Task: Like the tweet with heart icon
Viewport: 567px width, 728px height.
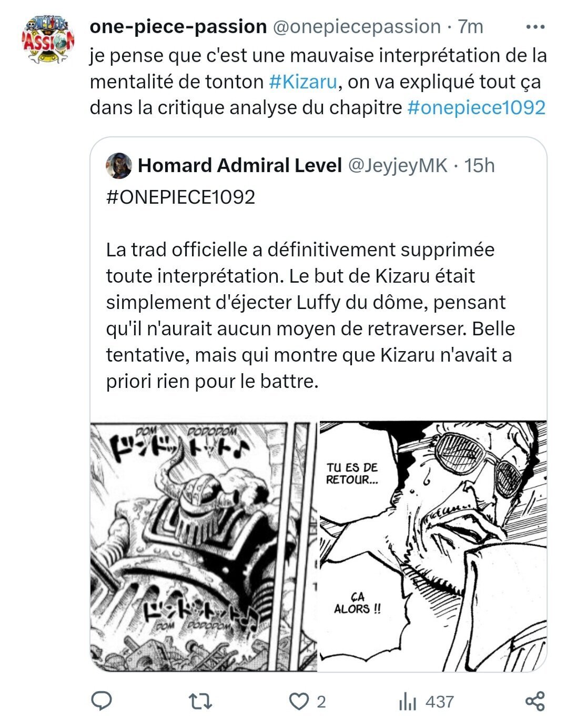Action: click(x=299, y=702)
